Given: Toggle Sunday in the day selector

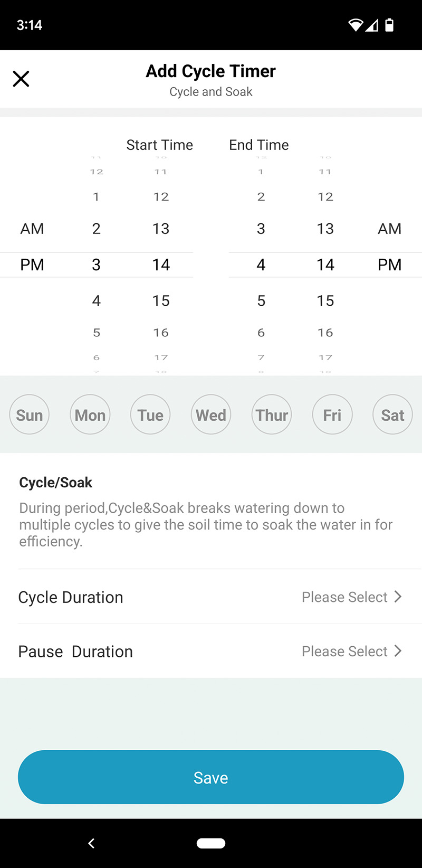Looking at the screenshot, I should [x=30, y=415].
